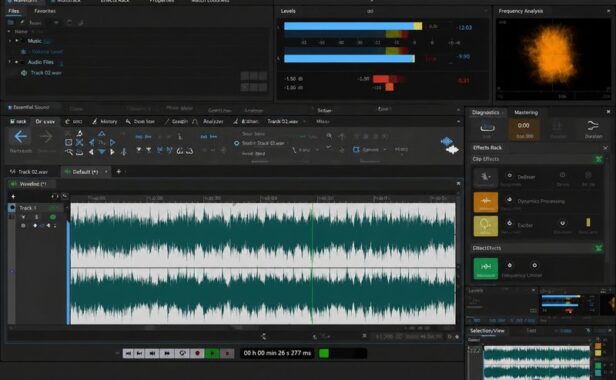Click the stop button in transport

[227, 353]
